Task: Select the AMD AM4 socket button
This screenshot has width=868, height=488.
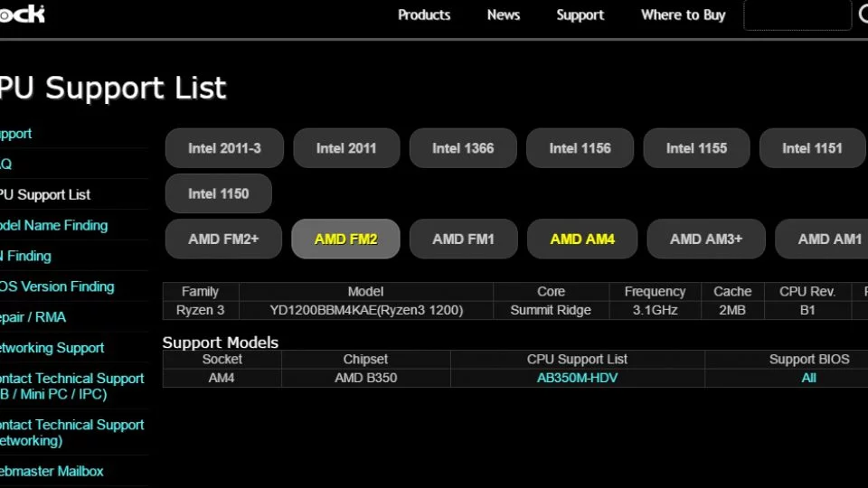Action: [x=581, y=239]
